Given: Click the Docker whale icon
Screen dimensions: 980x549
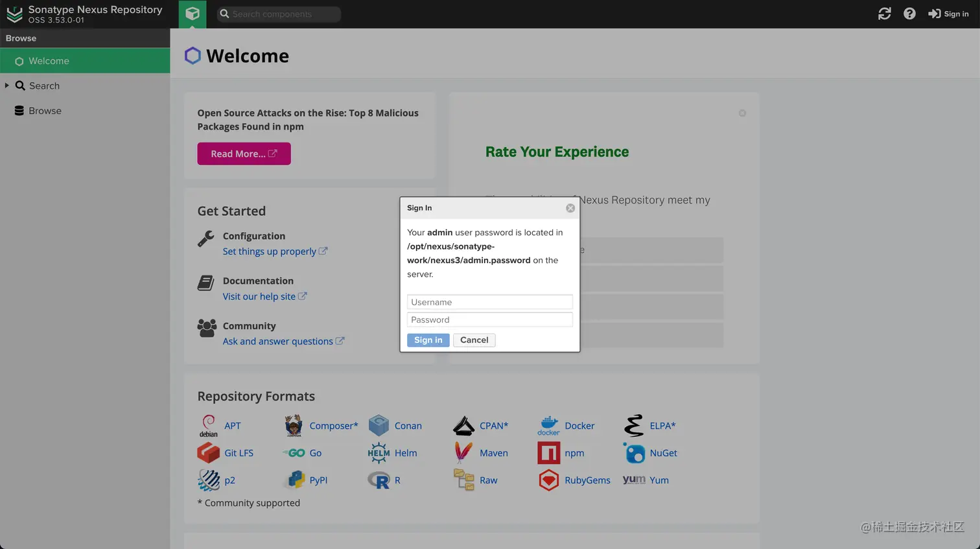Looking at the screenshot, I should coord(548,426).
